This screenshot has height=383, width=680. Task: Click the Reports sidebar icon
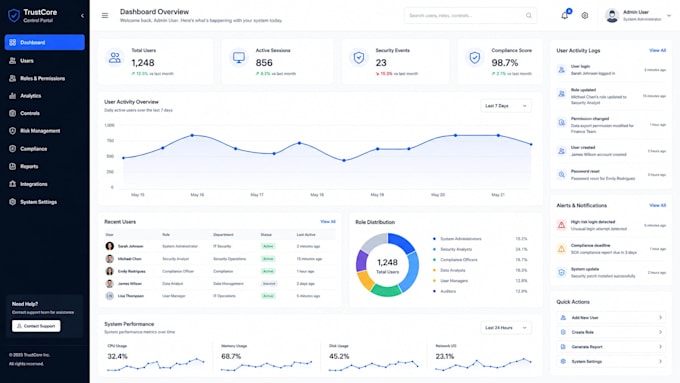(13, 166)
